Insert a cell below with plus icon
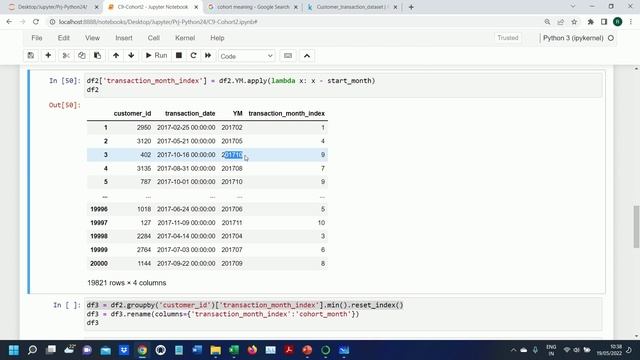 pyautogui.click(x=48, y=56)
